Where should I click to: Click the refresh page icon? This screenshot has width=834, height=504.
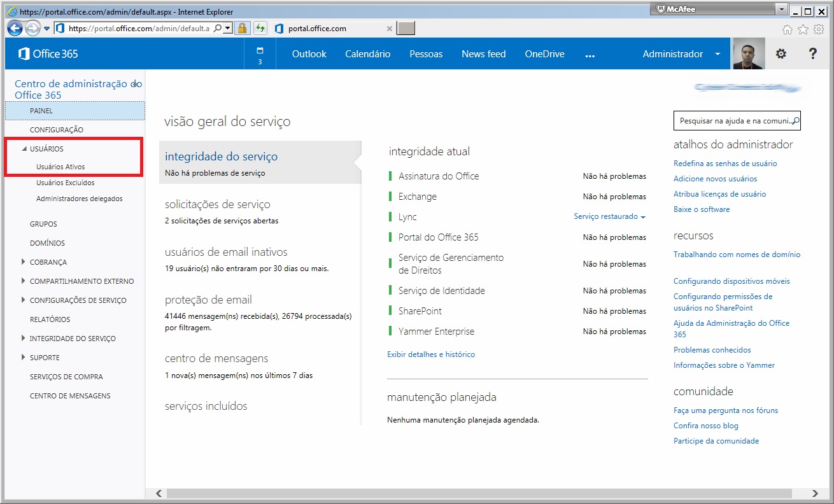tap(260, 28)
